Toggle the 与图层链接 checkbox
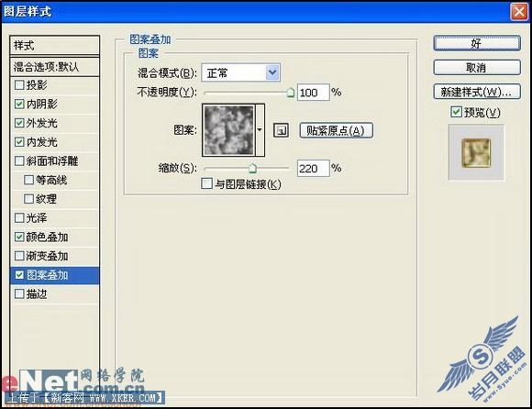Screen dimensions: 532x409 [206, 183]
